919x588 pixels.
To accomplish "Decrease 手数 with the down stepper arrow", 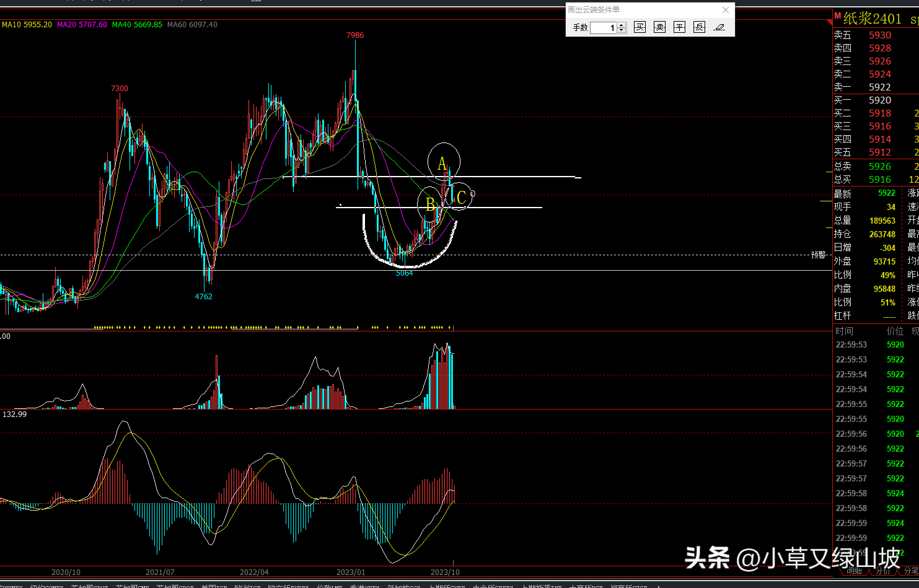I will (x=622, y=30).
